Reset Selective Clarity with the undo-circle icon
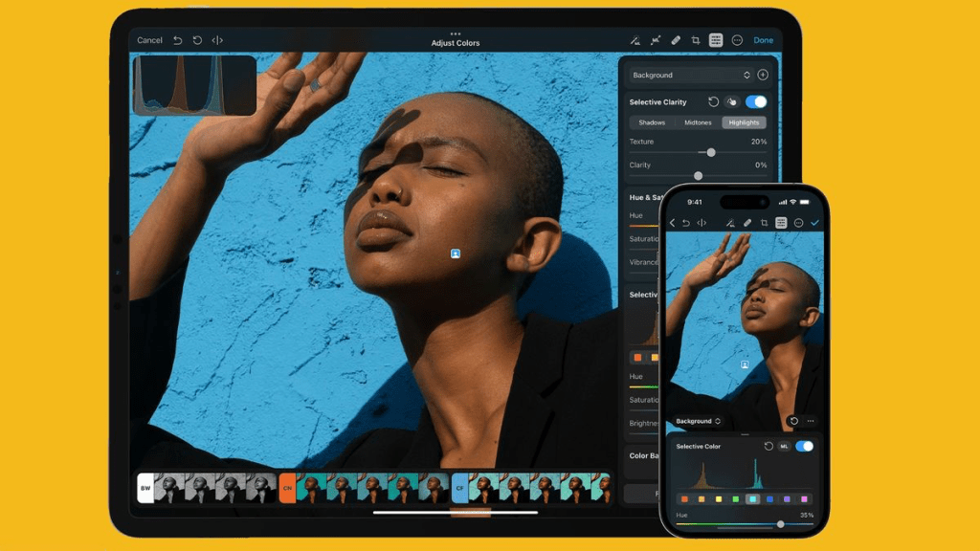 [x=714, y=101]
